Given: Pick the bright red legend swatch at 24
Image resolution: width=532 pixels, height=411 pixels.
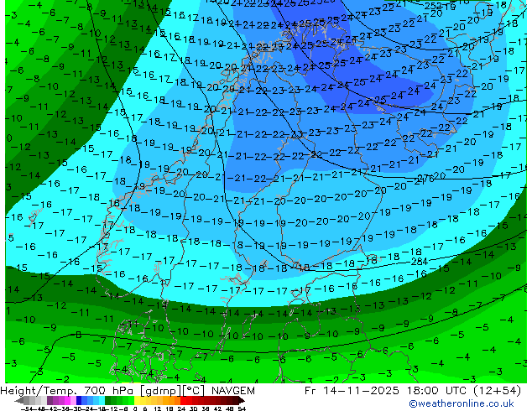Looking at the screenshot, I should click(183, 400).
